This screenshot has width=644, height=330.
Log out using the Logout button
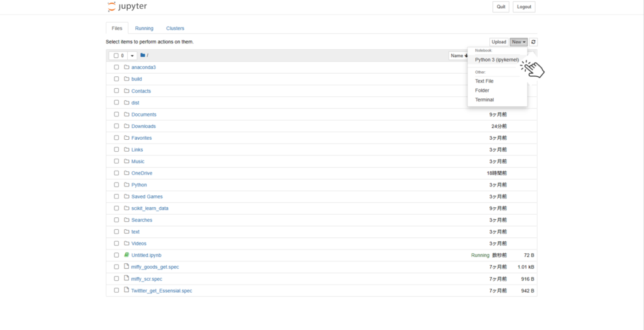524,7
